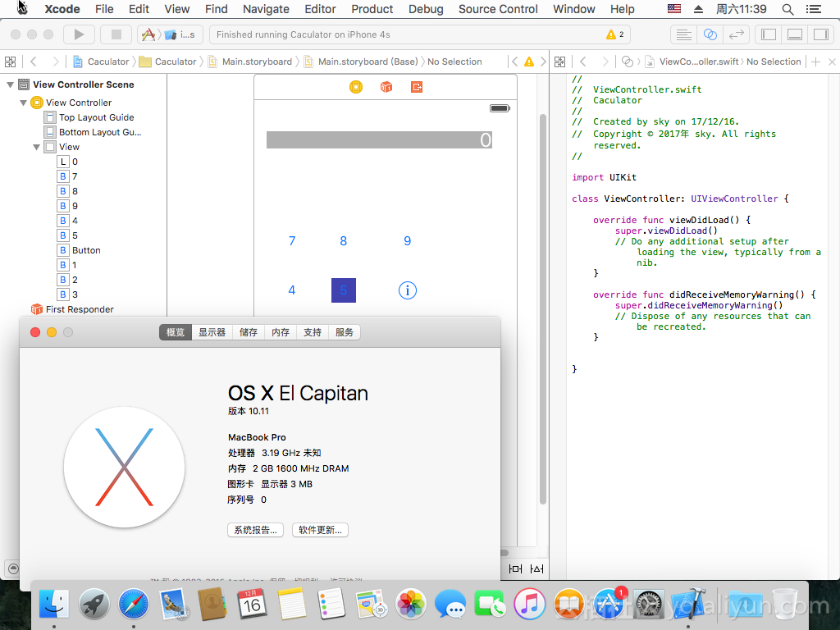Click the 软件更新 button

[321, 530]
